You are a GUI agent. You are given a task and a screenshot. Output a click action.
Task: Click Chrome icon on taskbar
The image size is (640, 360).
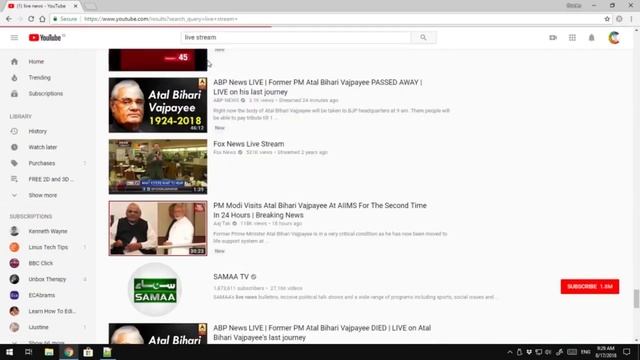69,352
